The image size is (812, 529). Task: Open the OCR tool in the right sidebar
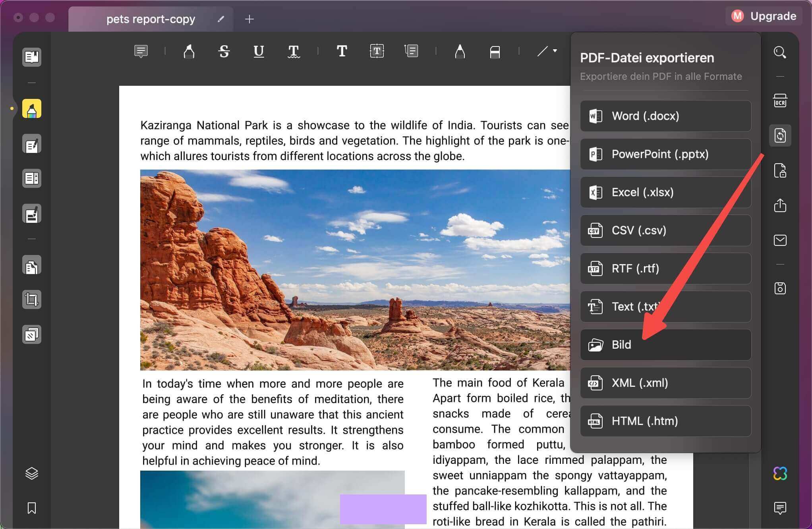(780, 100)
